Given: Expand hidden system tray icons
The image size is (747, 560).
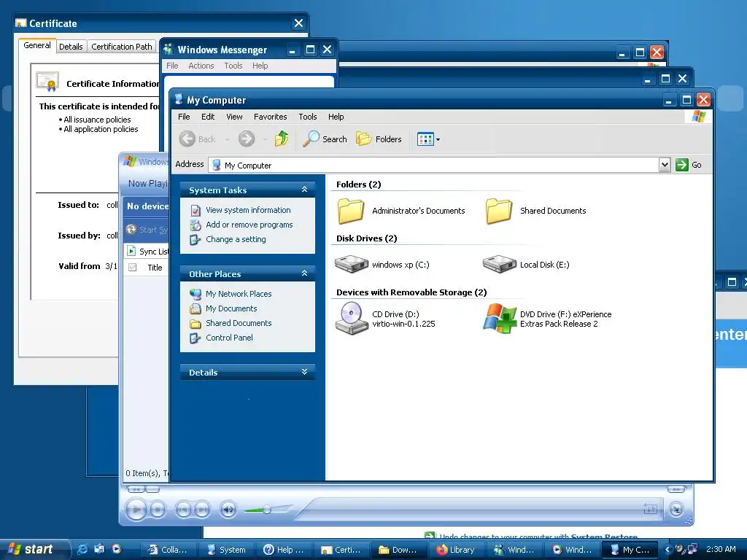Looking at the screenshot, I should (667, 550).
